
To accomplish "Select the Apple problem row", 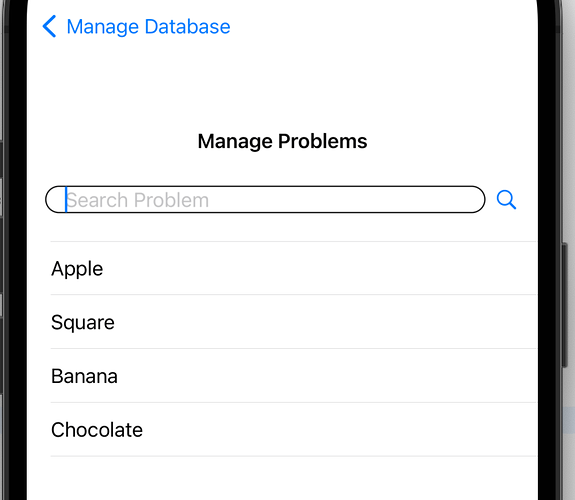I will click(x=294, y=268).
